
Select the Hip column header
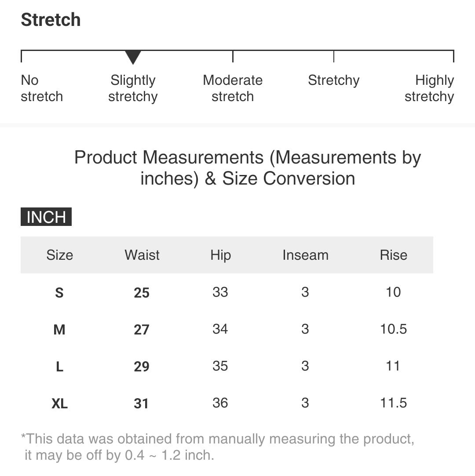(220, 255)
